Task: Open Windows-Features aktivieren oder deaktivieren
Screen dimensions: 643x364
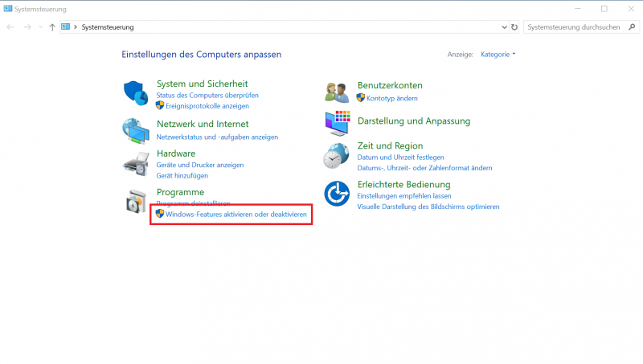Action: tap(235, 215)
